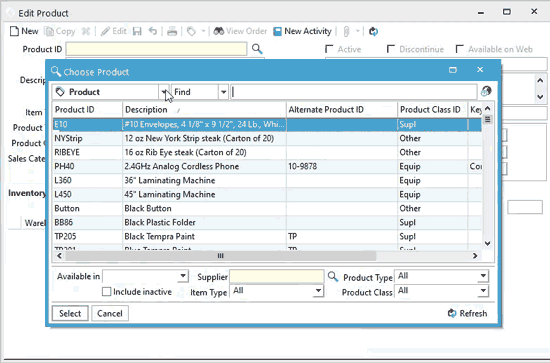The image size is (550, 363).
Task: Open the Available in dropdown
Action: tap(183, 276)
